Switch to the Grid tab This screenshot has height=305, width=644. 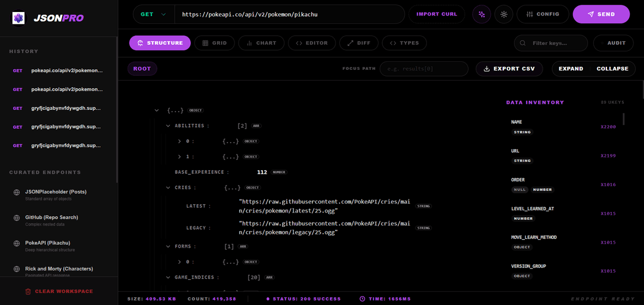click(215, 43)
